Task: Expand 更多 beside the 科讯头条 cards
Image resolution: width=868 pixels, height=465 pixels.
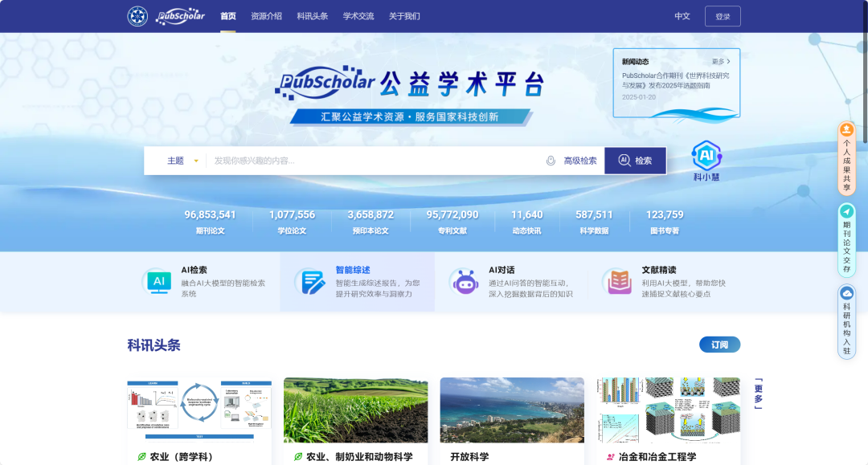Action: pos(758,394)
